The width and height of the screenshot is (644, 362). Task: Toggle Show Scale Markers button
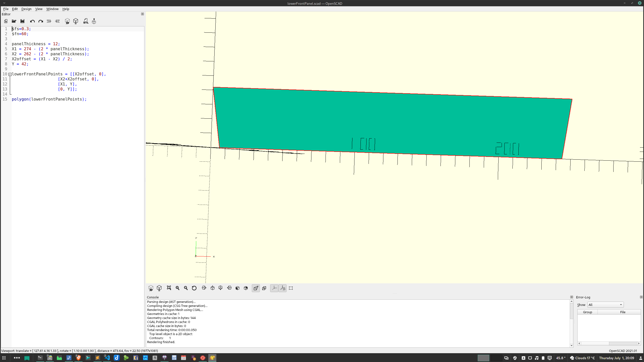click(283, 288)
